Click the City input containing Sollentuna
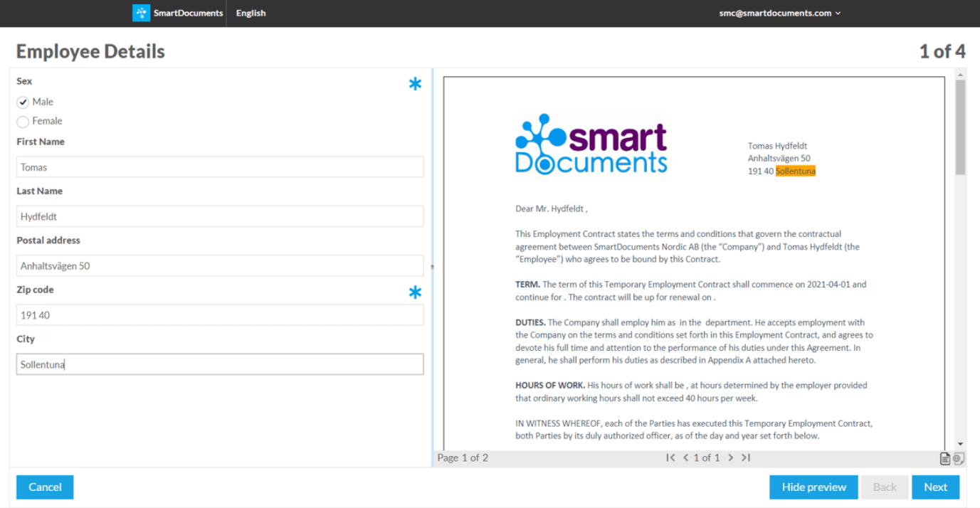Screen dimensions: 980x508 coord(220,364)
